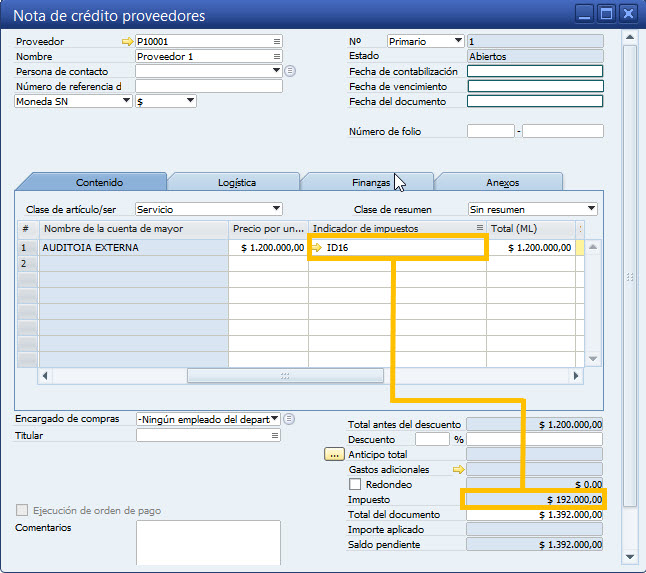The height and width of the screenshot is (573, 646).
Task: Click the list icon in Indicador de impuestos header
Action: [480, 228]
